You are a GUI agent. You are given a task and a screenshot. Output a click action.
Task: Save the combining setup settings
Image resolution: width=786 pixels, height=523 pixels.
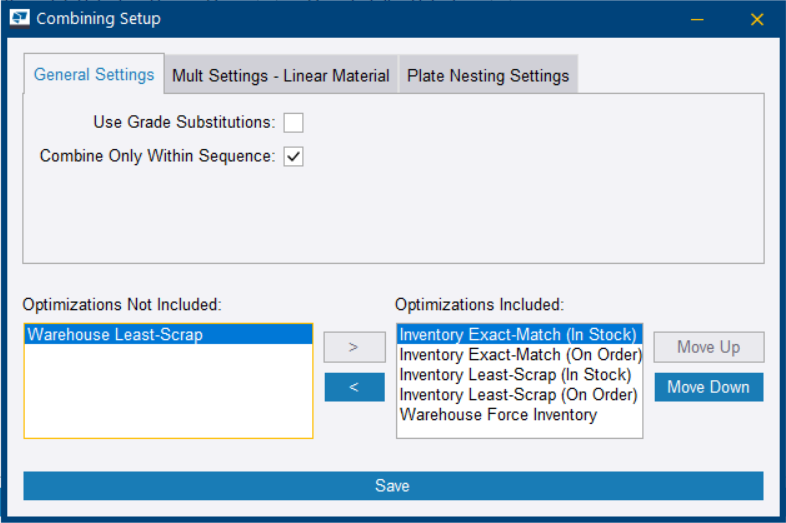[x=393, y=486]
